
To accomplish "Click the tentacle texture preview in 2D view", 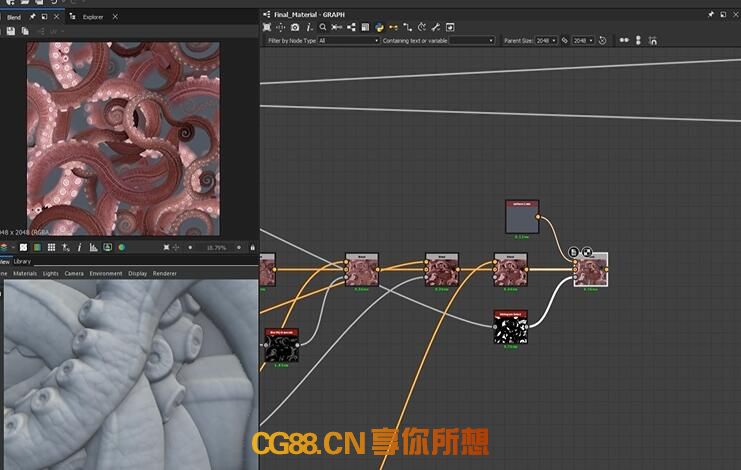I will point(123,138).
